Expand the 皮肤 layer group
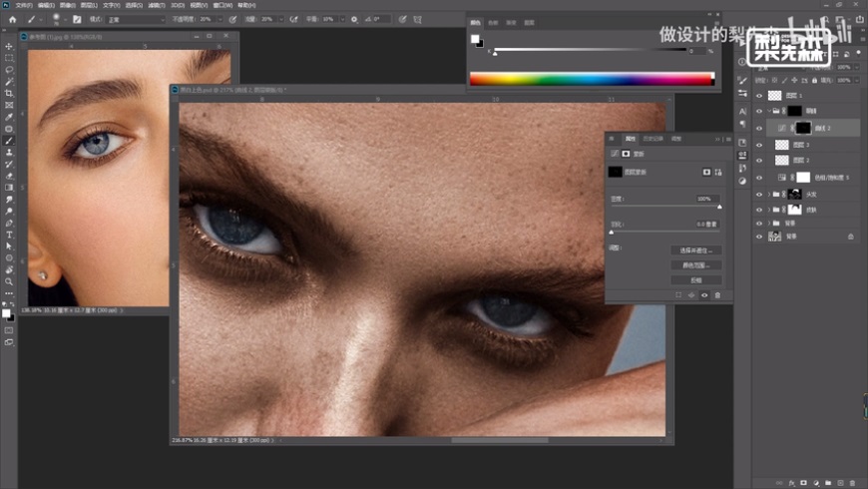This screenshot has height=489, width=868. pos(768,210)
